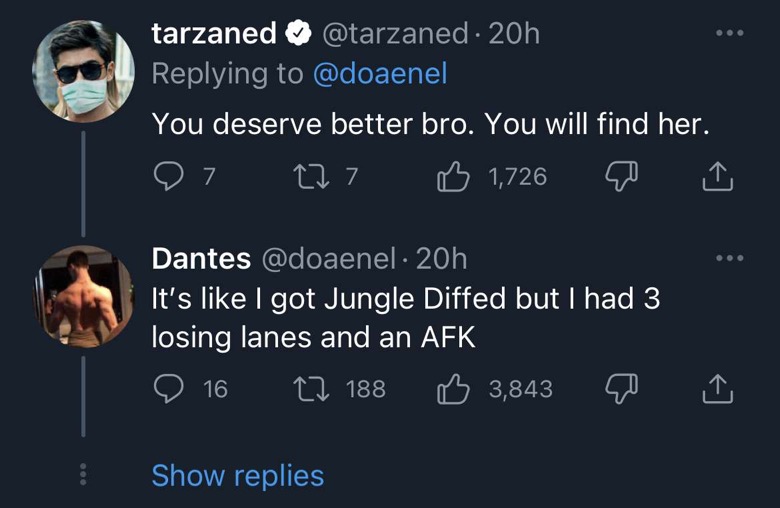Viewport: 780px width, 508px height.
Task: Reply to tarzaned's tweet via comment icon
Action: 169,176
